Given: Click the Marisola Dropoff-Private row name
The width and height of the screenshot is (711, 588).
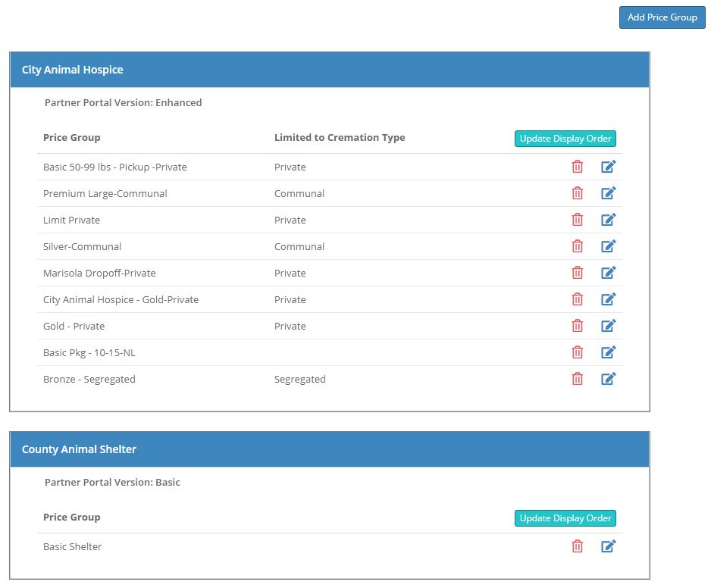Looking at the screenshot, I should point(99,273).
